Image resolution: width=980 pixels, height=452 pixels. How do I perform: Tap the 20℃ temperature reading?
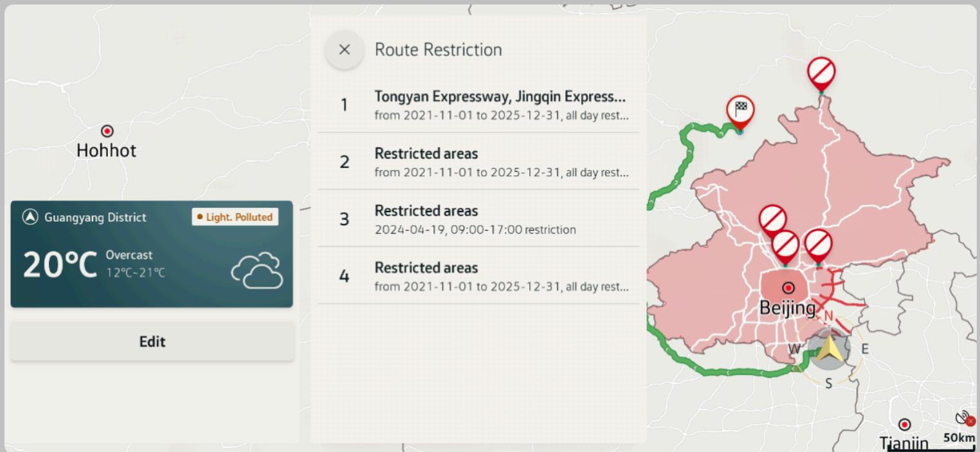point(60,264)
